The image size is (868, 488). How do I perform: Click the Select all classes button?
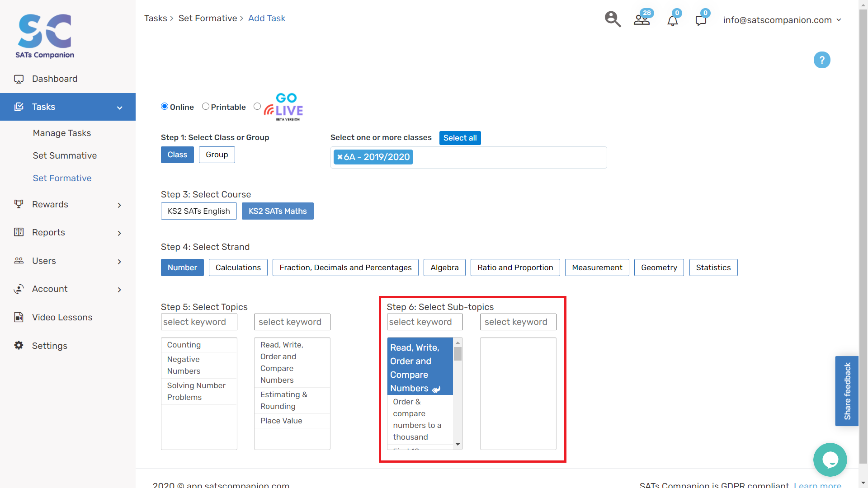coord(460,138)
